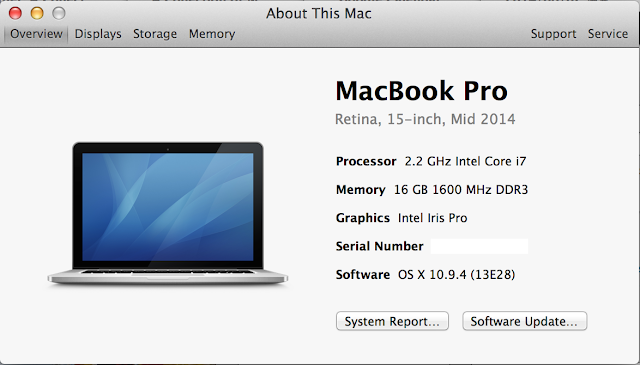Click the About This Mac window title
640x365 pixels.
tap(319, 13)
